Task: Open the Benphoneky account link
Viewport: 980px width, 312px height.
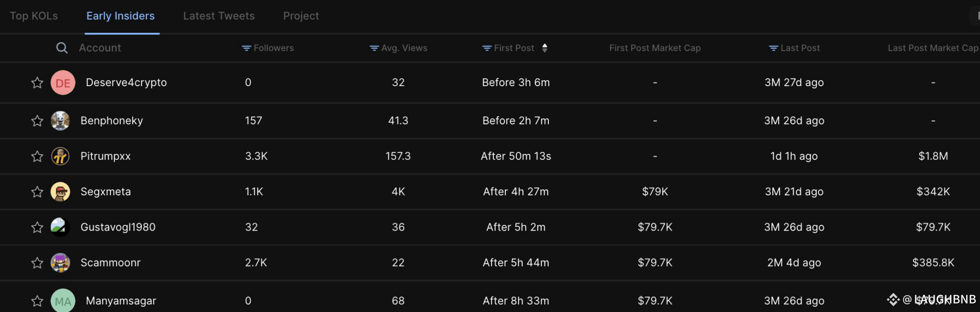Action: pos(111,121)
